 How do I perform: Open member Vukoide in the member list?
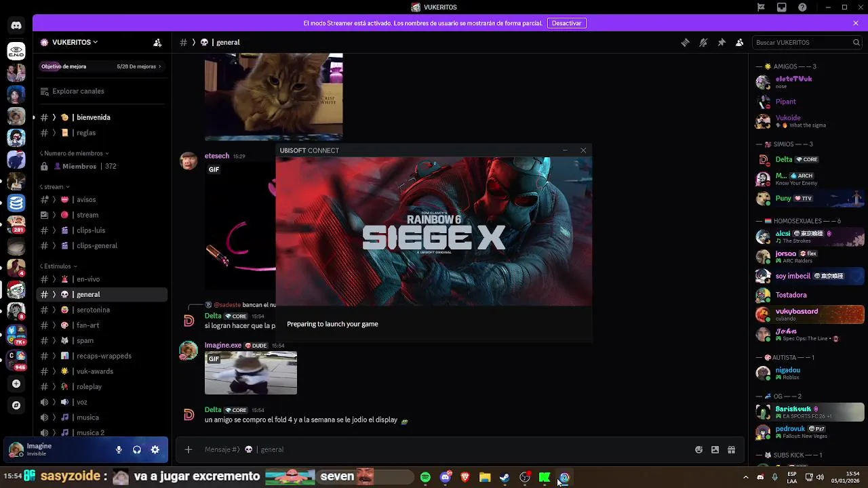point(809,121)
